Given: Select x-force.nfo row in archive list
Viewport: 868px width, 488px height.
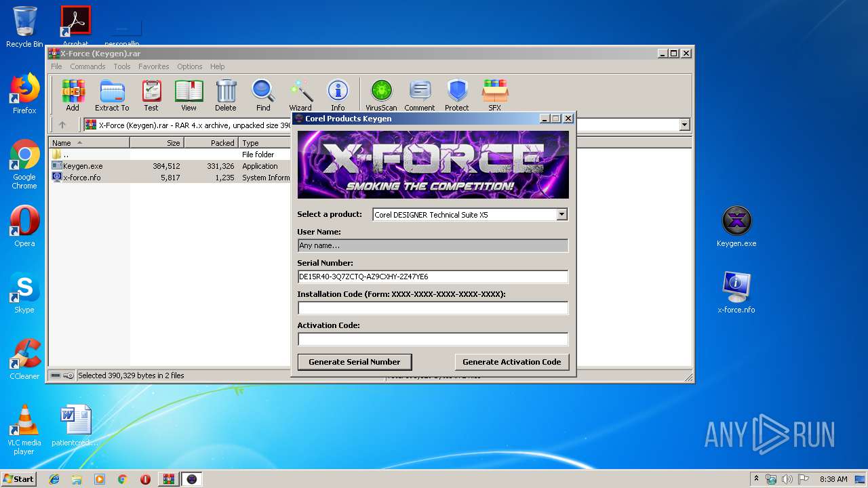Looking at the screenshot, I should point(170,178).
